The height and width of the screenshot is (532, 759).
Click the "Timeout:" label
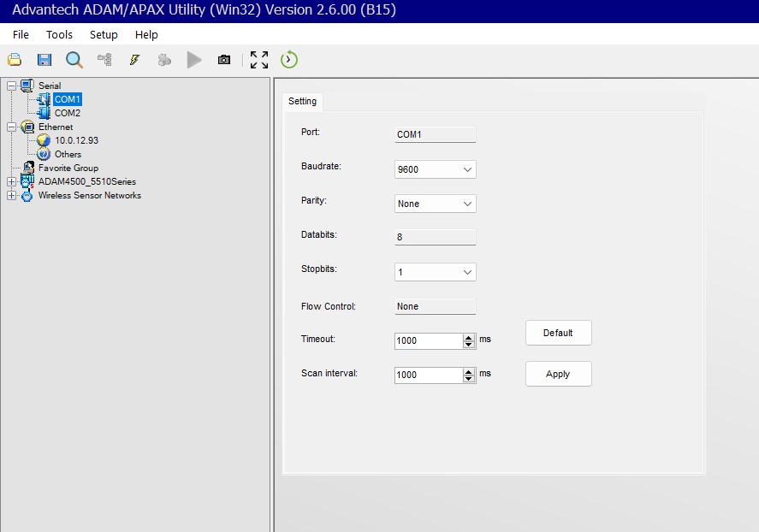318,339
